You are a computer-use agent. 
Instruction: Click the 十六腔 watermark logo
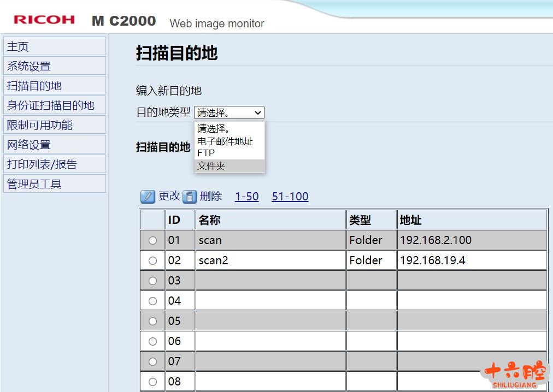(x=514, y=375)
